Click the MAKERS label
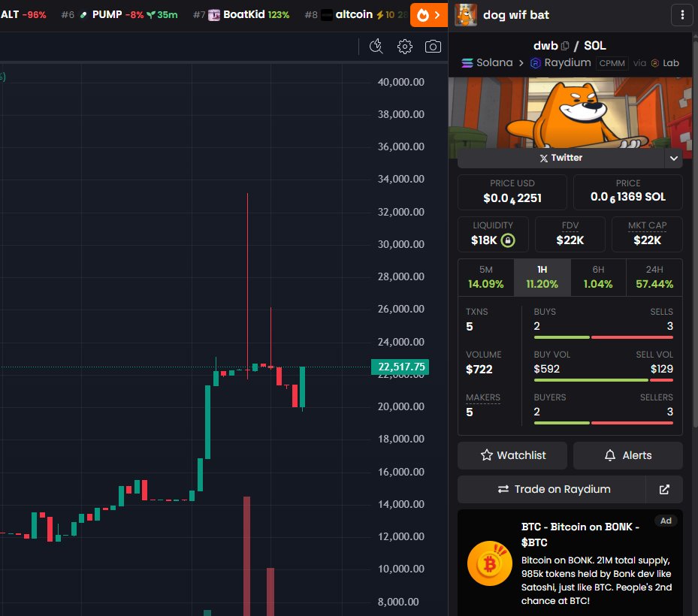Image resolution: width=698 pixels, height=616 pixels. pos(483,397)
